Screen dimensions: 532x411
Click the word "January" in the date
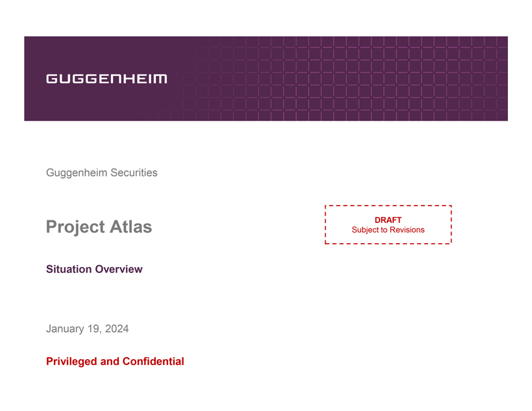coord(65,329)
